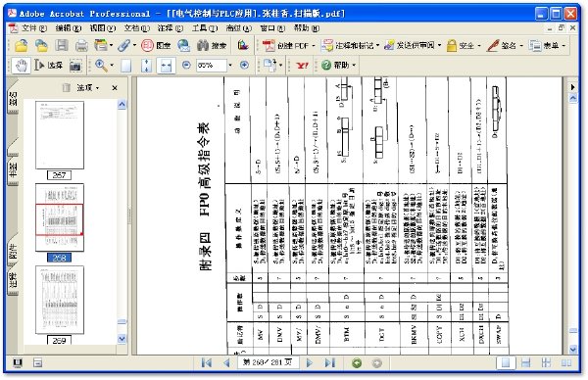Screen dimensions: 588x380
Task: Select the Hand tool in toolbar
Action: pyautogui.click(x=21, y=66)
